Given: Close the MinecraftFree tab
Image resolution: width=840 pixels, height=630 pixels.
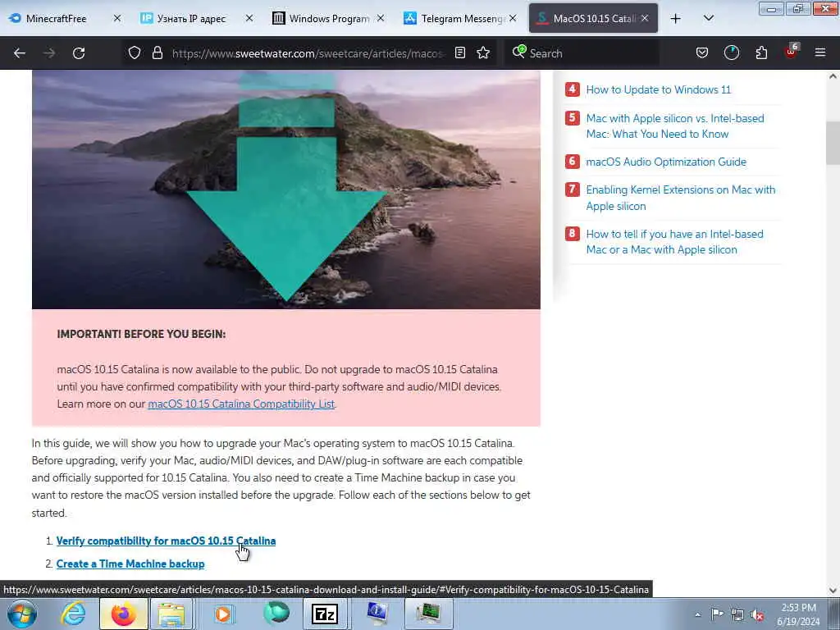Looking at the screenshot, I should coord(117,18).
